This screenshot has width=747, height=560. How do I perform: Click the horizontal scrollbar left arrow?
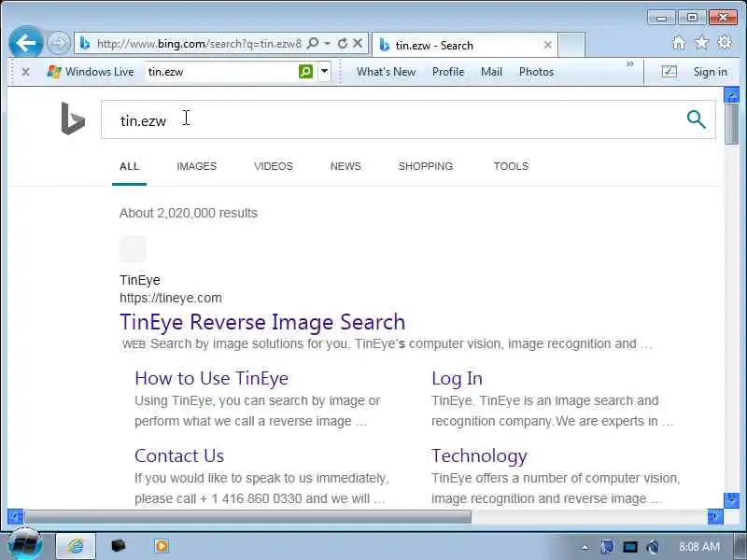tap(15, 516)
